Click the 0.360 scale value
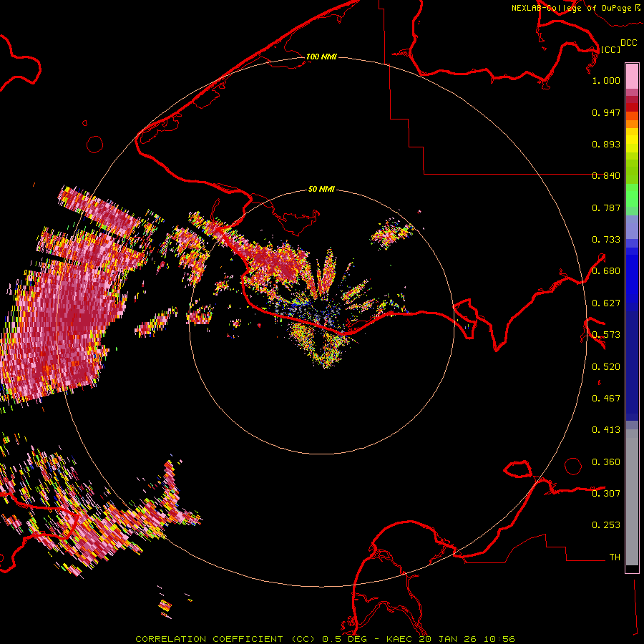 tap(606, 462)
